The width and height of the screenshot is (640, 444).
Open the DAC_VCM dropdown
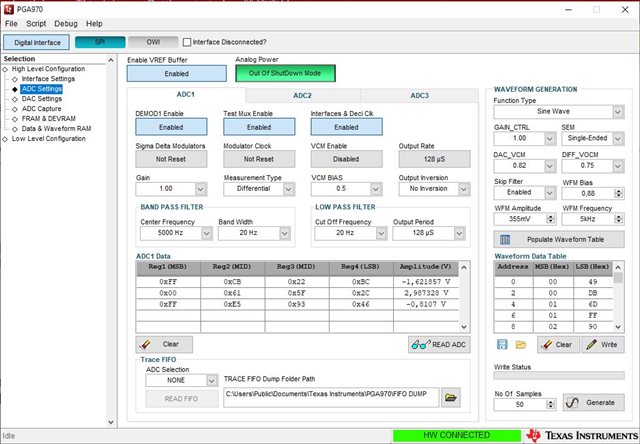[x=550, y=166]
